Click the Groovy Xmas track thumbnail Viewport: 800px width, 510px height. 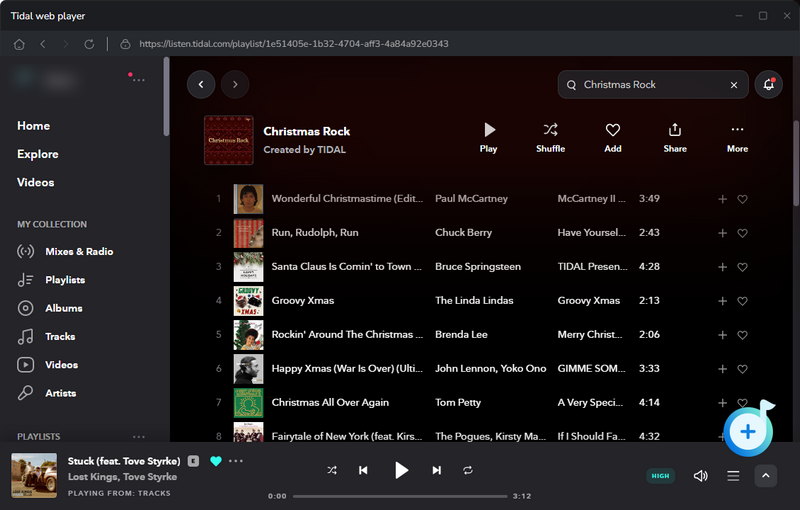click(248, 301)
